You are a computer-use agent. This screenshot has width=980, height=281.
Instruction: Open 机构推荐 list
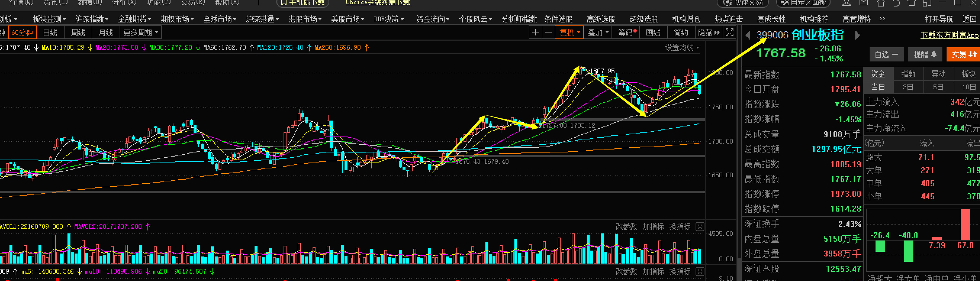coord(814,19)
